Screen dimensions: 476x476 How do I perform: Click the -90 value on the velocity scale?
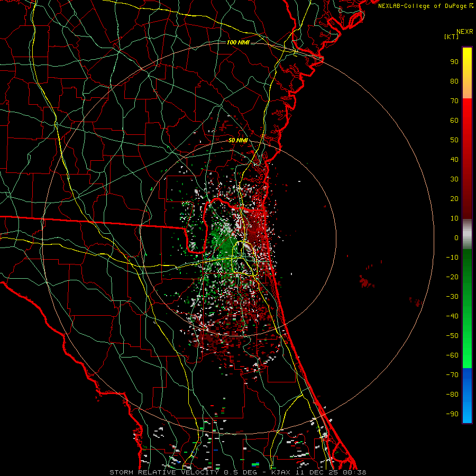click(x=452, y=414)
